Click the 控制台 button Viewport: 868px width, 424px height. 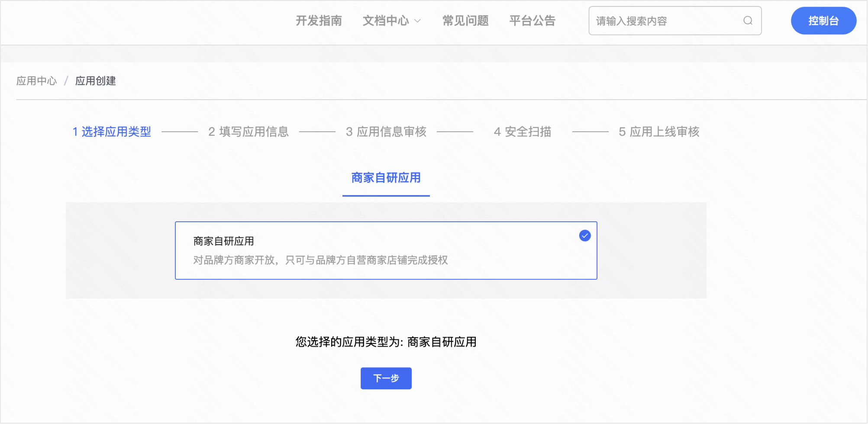coord(823,21)
